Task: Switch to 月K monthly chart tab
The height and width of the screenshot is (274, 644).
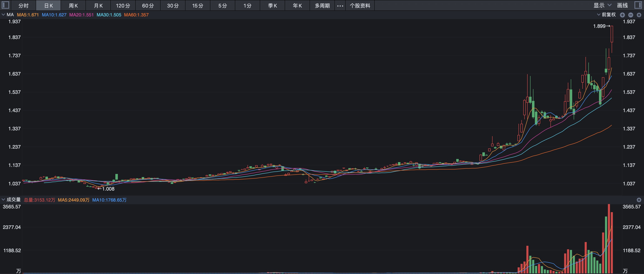Action: pyautogui.click(x=98, y=6)
